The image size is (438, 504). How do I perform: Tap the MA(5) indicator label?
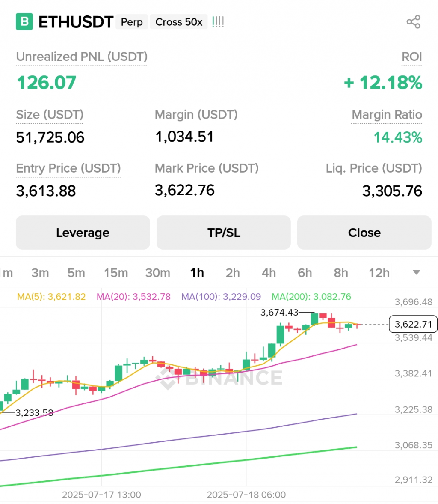coord(51,297)
